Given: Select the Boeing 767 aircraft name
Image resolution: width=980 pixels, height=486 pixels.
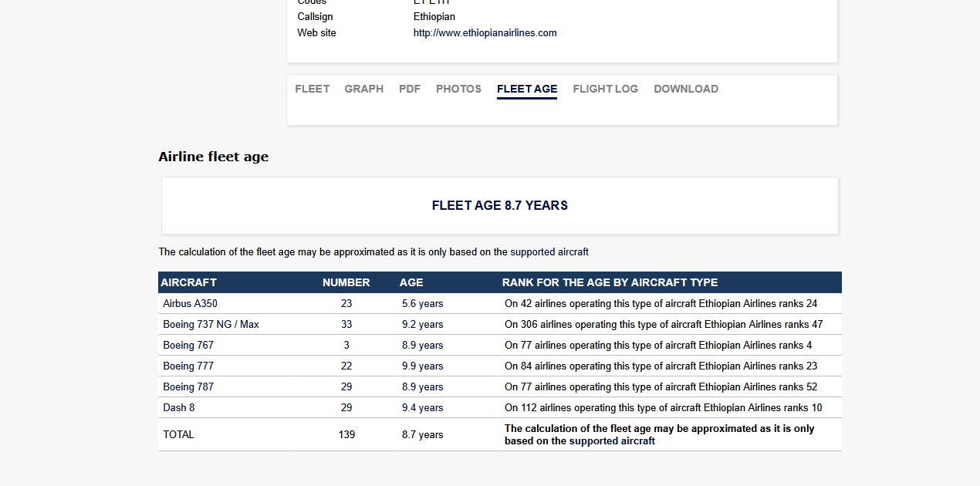Looking at the screenshot, I should 188,346.
